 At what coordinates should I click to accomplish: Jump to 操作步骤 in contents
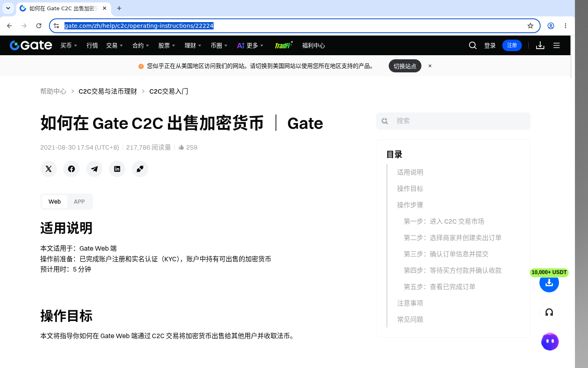point(410,205)
